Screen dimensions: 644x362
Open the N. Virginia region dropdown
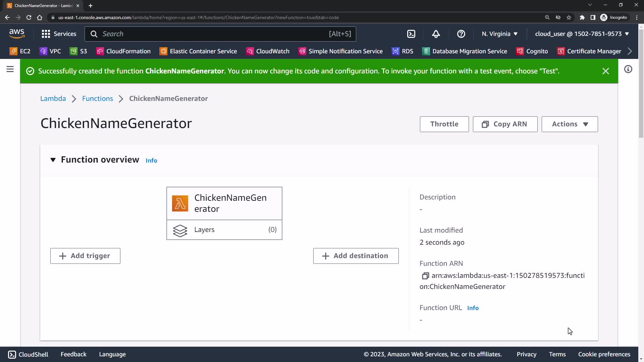click(x=499, y=34)
